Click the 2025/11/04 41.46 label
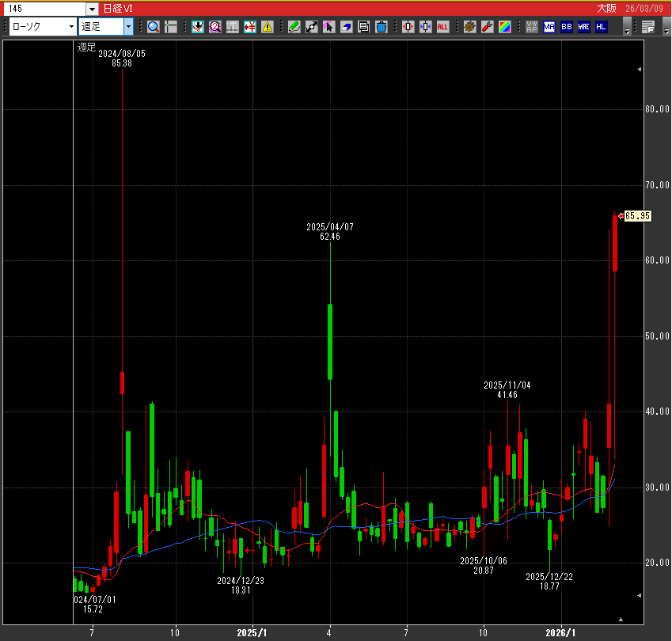Viewport: 672px width, 641px height. tap(507, 390)
